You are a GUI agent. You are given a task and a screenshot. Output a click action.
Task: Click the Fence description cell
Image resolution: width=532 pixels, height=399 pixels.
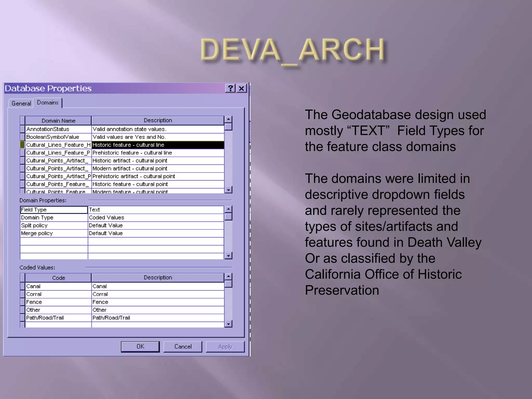coord(158,302)
